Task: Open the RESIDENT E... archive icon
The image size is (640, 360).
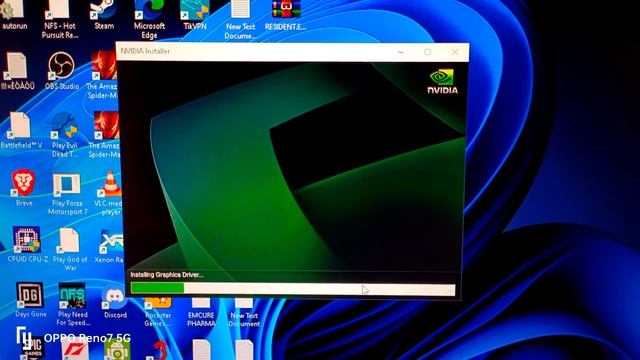Action: (286, 15)
